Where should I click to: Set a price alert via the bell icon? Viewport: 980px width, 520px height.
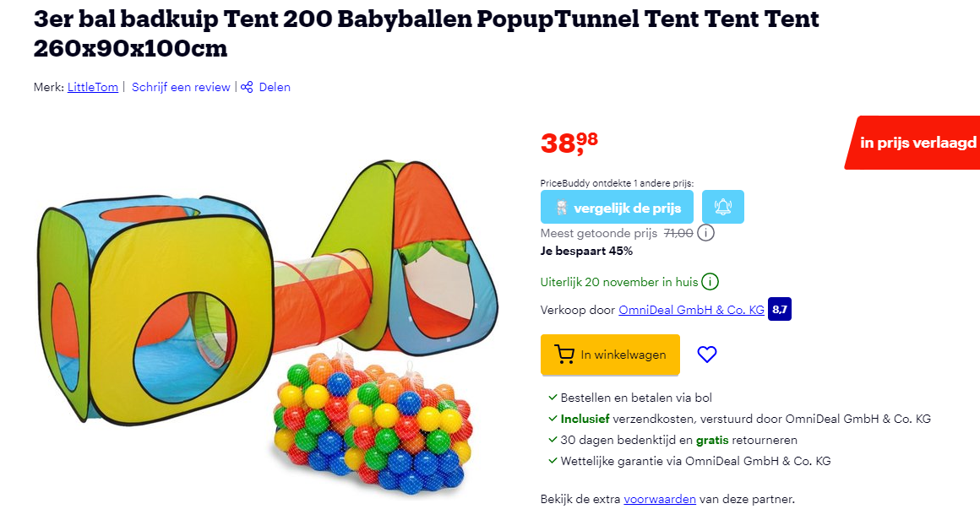coord(722,206)
